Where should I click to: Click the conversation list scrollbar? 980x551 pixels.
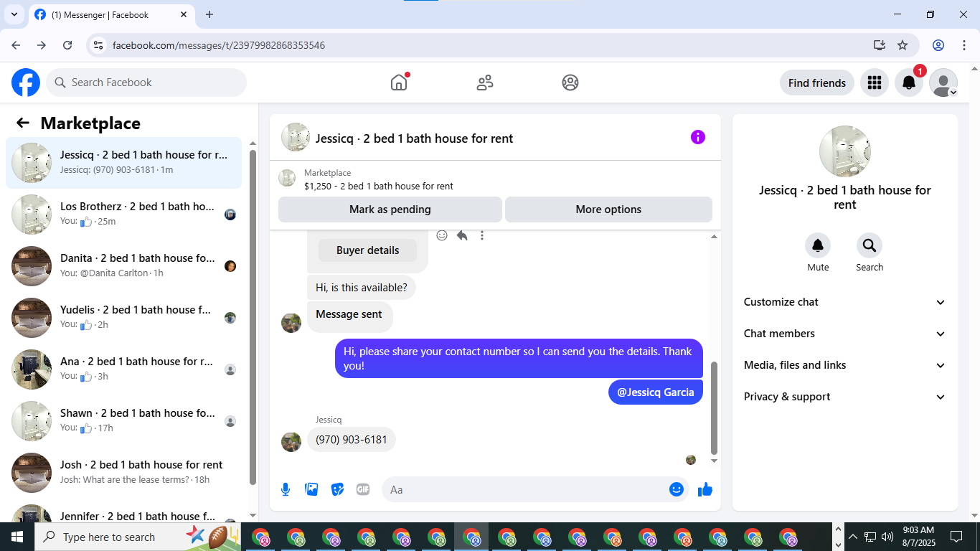[x=253, y=318]
